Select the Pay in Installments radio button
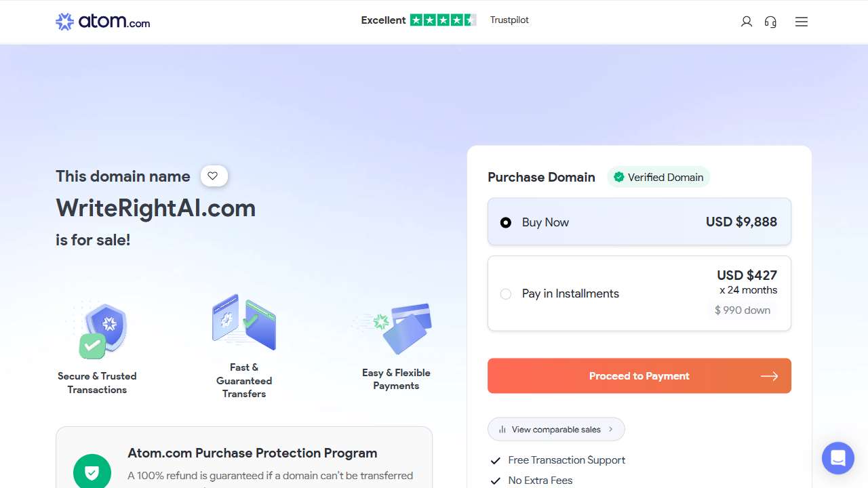The height and width of the screenshot is (488, 868). pos(506,293)
